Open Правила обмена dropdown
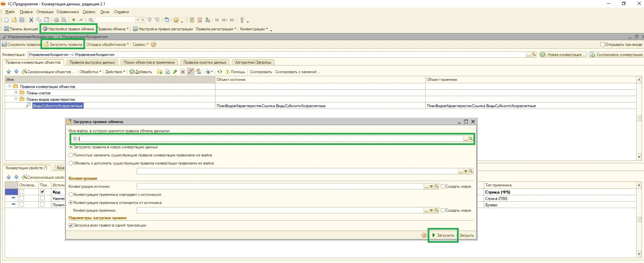Viewport: 644px width, 263px height. click(x=113, y=29)
